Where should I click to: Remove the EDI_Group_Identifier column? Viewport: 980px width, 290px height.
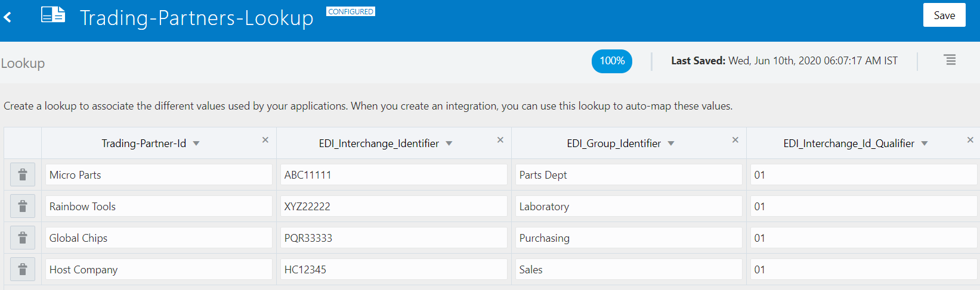735,140
